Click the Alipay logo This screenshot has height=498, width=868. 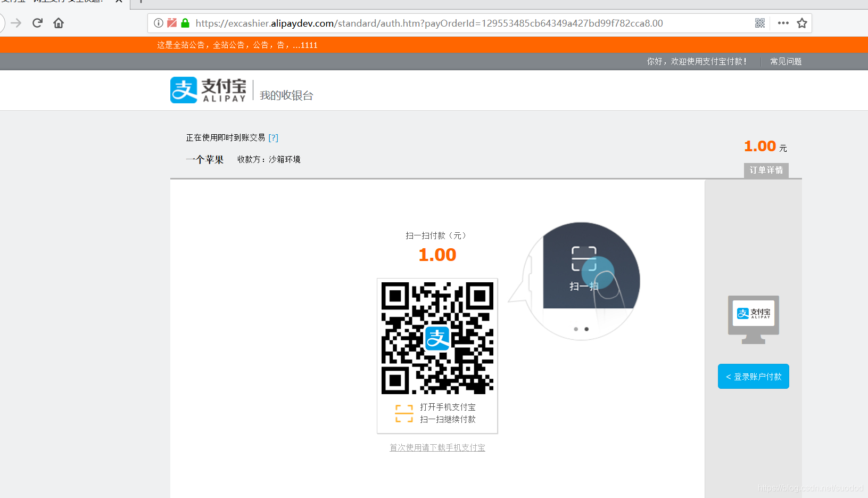pyautogui.click(x=208, y=90)
